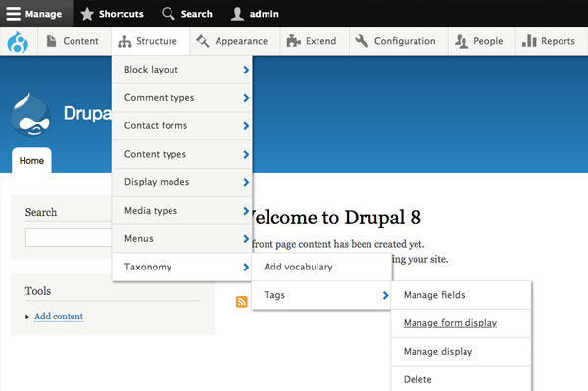Click the orange RSS feed icon
This screenshot has height=391, width=588.
coord(241,302)
